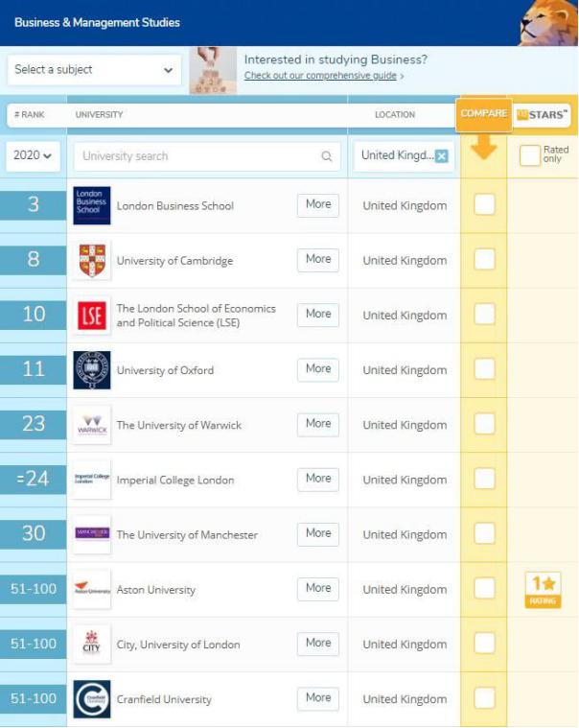Click the Cranfield University logo
This screenshot has height=728, width=579.
point(92,699)
